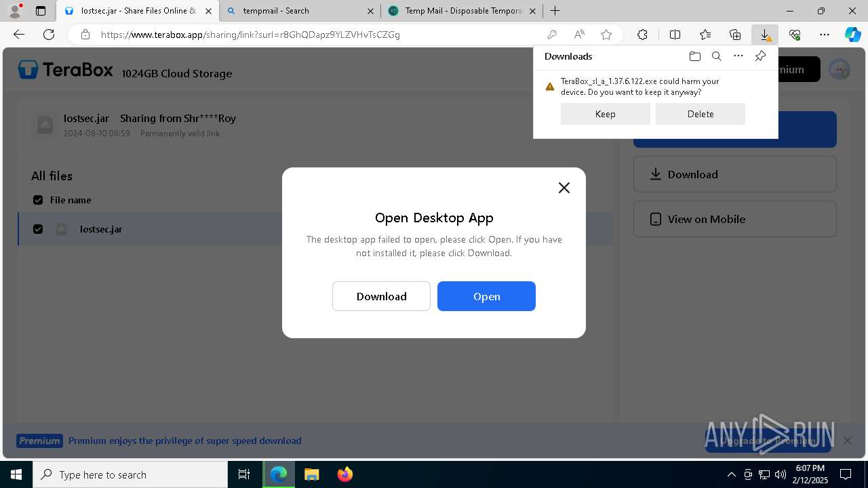This screenshot has height=488, width=868.
Task: Click the user avatar on TeraBox page
Action: (x=840, y=69)
